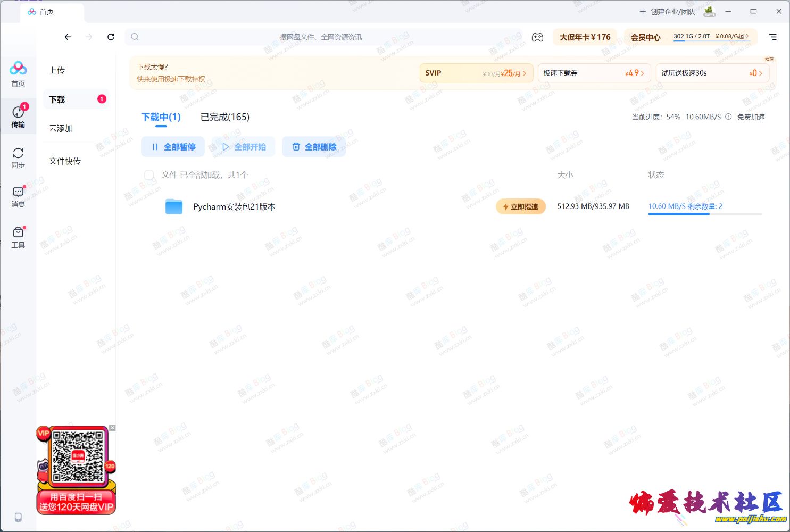
Task: Click the Pycharm download progress bar
Action: tap(704, 214)
